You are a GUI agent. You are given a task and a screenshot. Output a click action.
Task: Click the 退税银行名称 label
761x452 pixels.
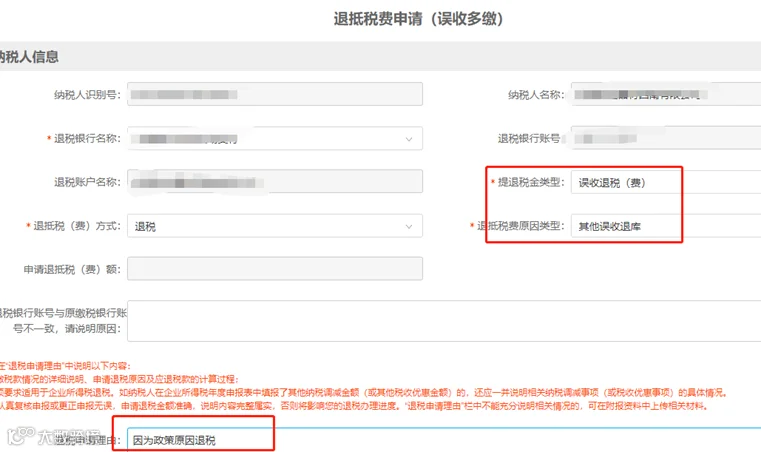pos(87,138)
